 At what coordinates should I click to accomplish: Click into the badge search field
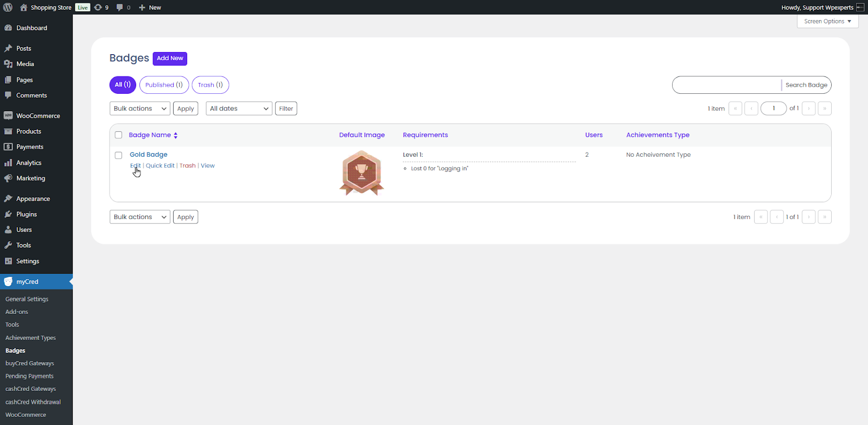727,85
